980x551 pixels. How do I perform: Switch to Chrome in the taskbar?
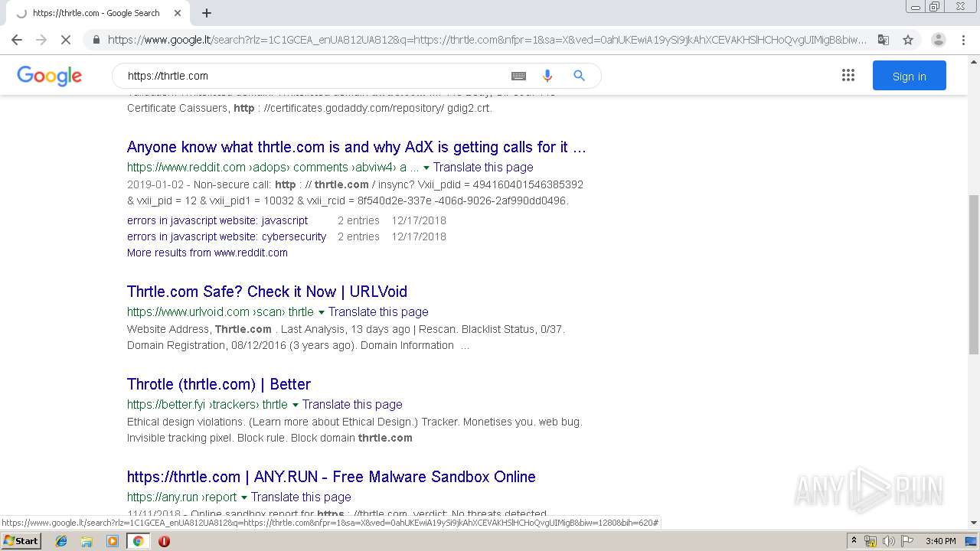[x=138, y=541]
